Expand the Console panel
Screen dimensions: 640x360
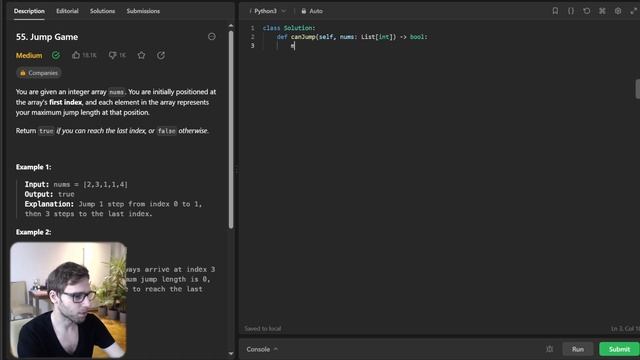click(x=262, y=349)
